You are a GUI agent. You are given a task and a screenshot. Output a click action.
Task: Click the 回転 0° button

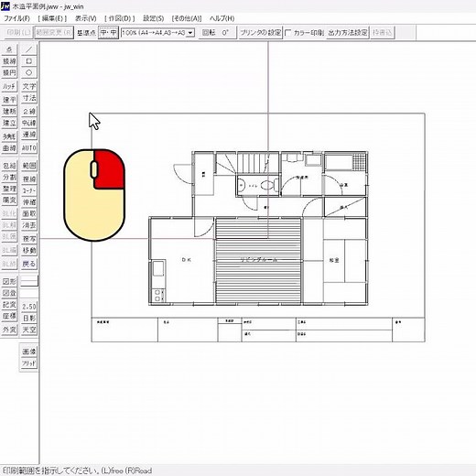pos(217,33)
